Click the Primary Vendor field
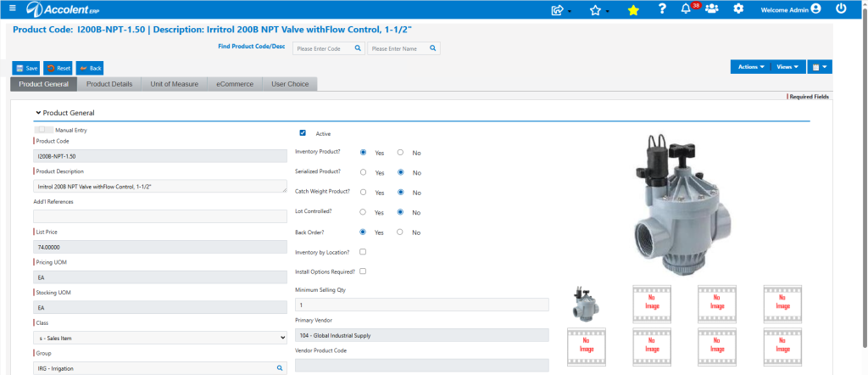The image size is (868, 375). [422, 335]
